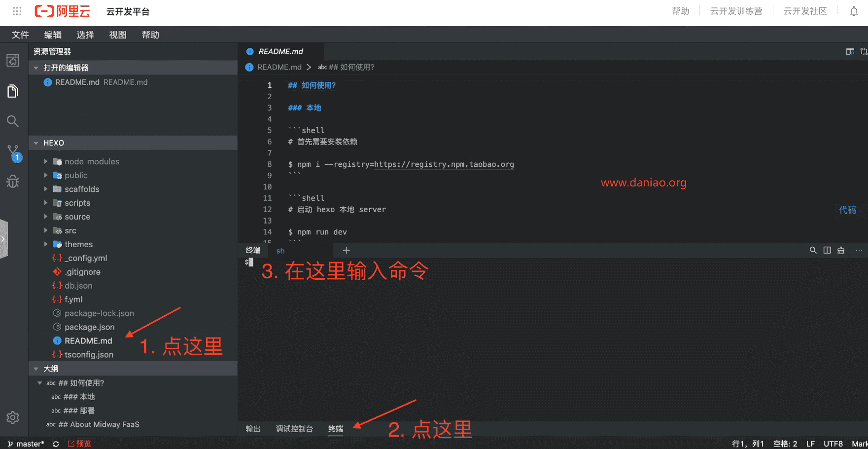The height and width of the screenshot is (449, 868).
Task: Open db.json file
Action: coord(78,286)
